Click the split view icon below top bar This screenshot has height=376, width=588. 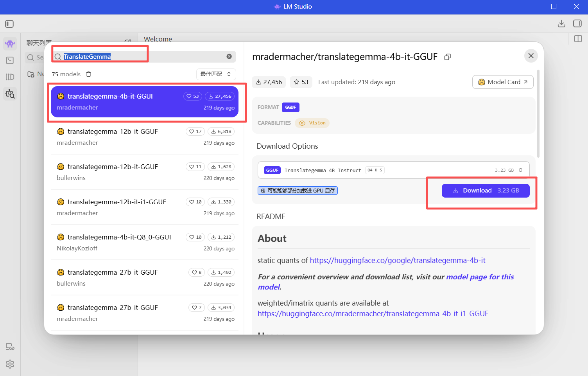(x=578, y=39)
